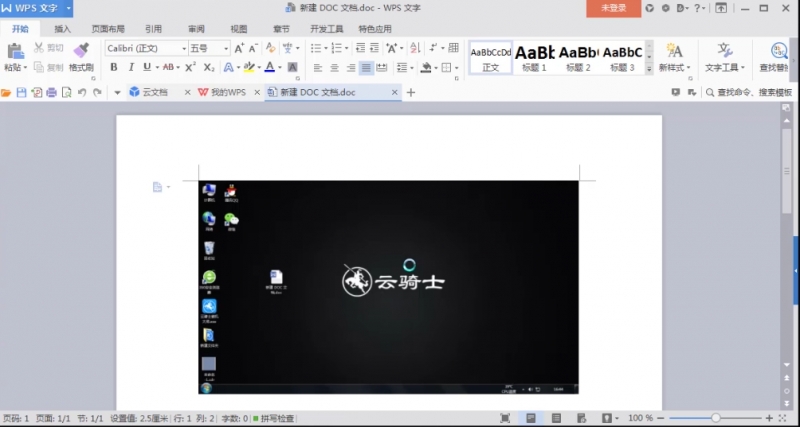Image resolution: width=800 pixels, height=427 pixels.
Task: Export to PDF icon in quick access bar
Action: pyautogui.click(x=36, y=92)
